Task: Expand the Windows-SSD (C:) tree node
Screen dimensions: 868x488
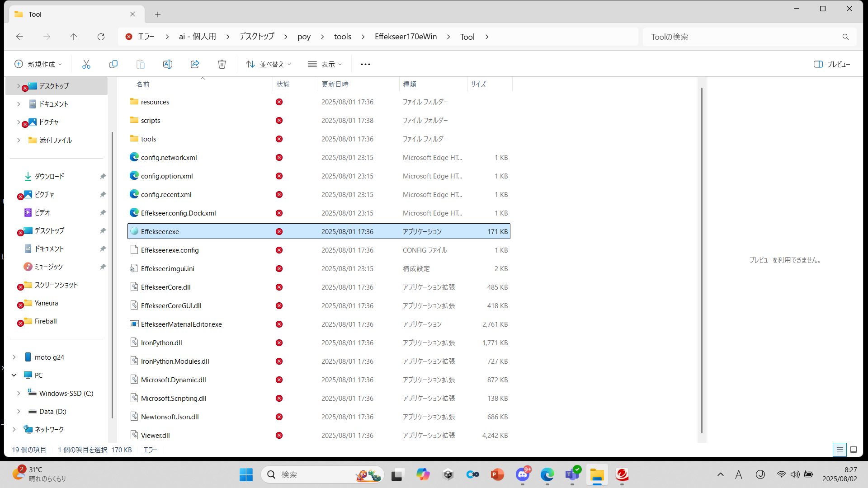Action: pos(19,393)
